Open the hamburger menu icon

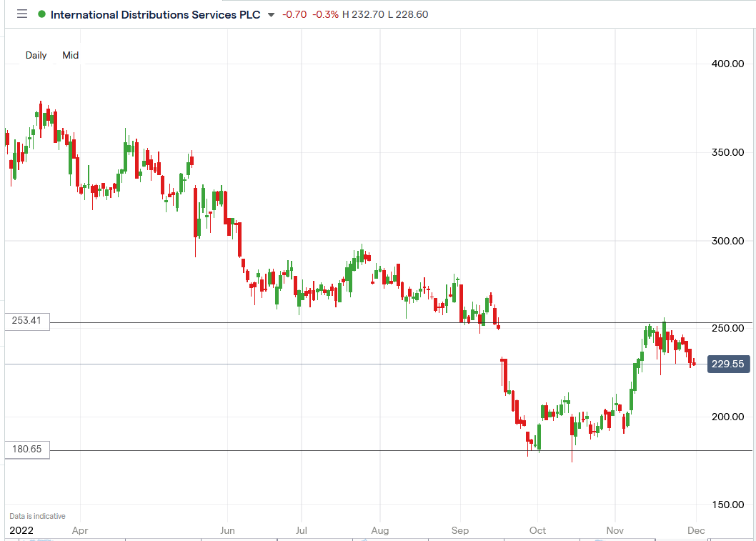click(x=22, y=14)
